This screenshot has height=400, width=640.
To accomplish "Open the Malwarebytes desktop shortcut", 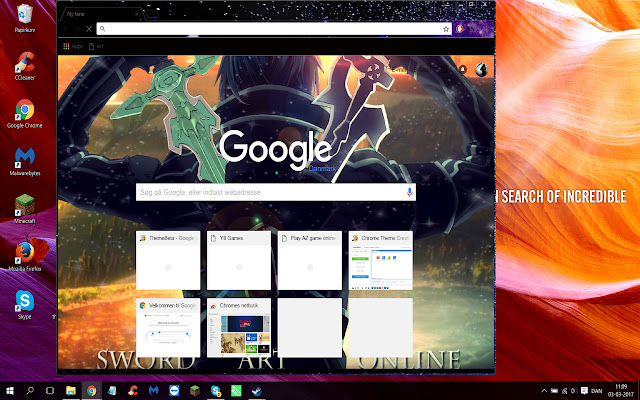I will [25, 161].
